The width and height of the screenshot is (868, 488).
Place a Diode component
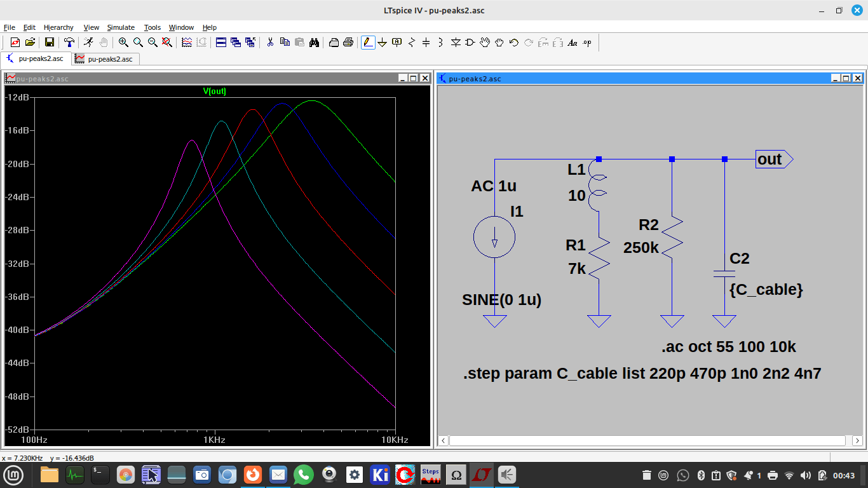click(456, 43)
